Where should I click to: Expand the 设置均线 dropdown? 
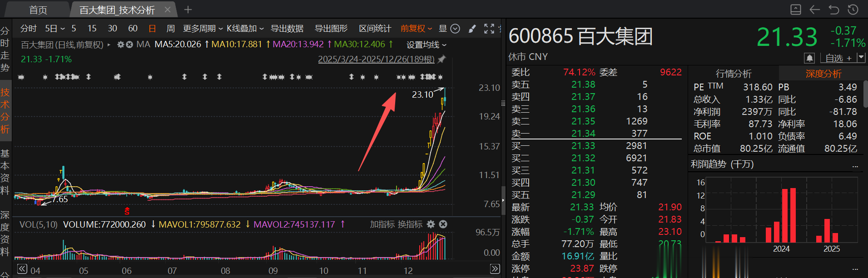click(427, 45)
